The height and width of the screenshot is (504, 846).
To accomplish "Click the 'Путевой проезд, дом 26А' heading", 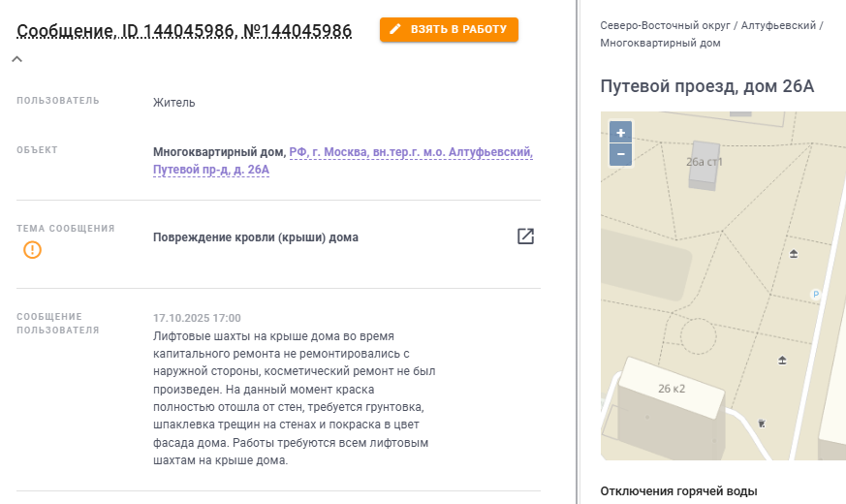I will click(706, 86).
